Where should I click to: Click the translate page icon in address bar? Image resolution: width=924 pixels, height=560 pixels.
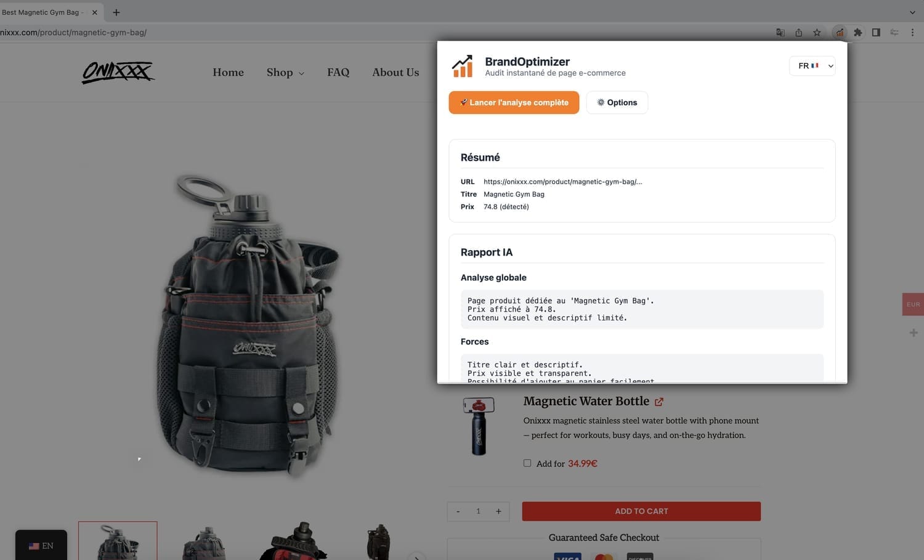(x=780, y=33)
